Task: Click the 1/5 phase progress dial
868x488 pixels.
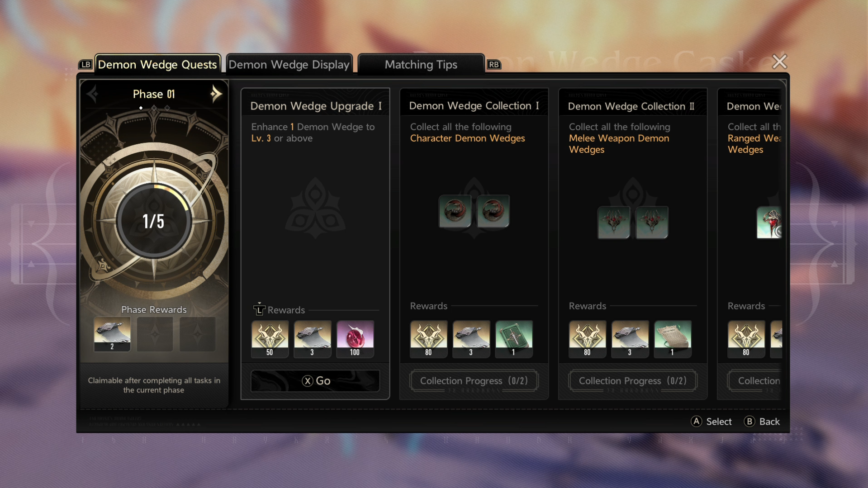Action: click(154, 221)
